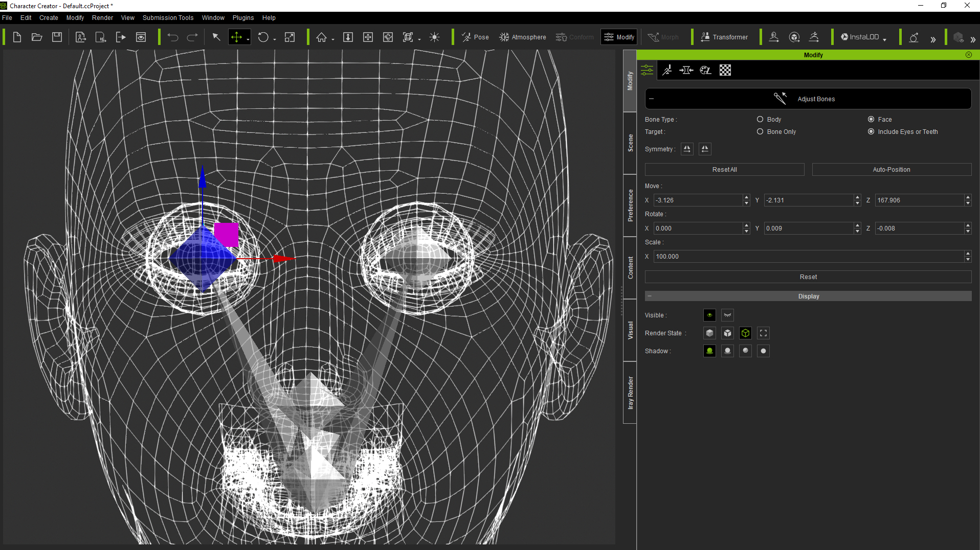Click the camera zoom vertical-arrows icon

pos(348,37)
